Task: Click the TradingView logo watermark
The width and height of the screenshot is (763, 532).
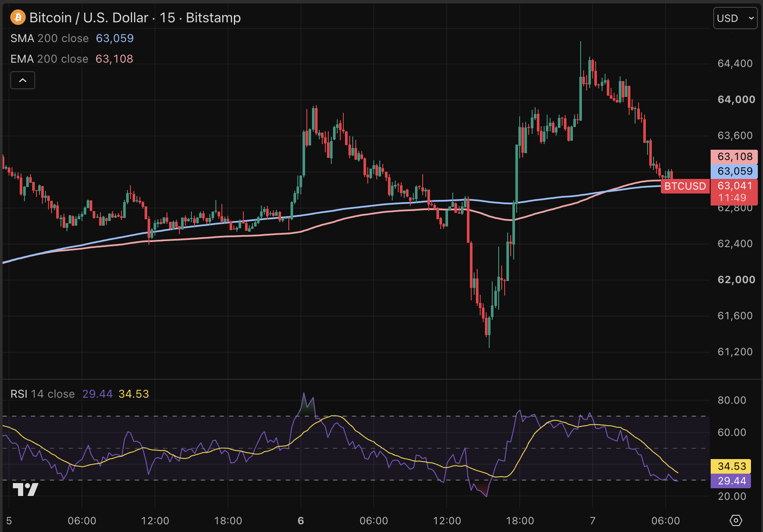Action: (x=25, y=489)
